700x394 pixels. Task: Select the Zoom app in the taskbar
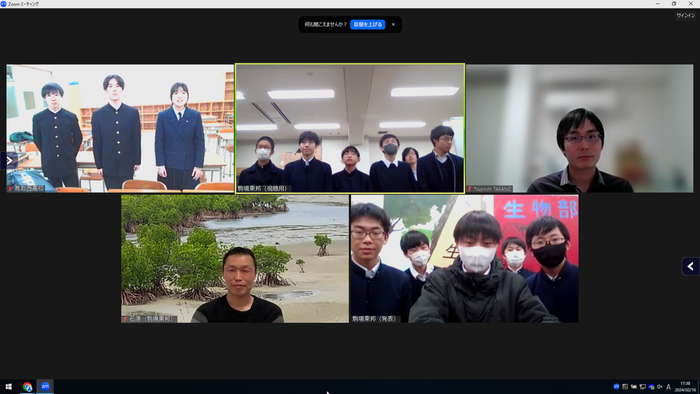(45, 387)
